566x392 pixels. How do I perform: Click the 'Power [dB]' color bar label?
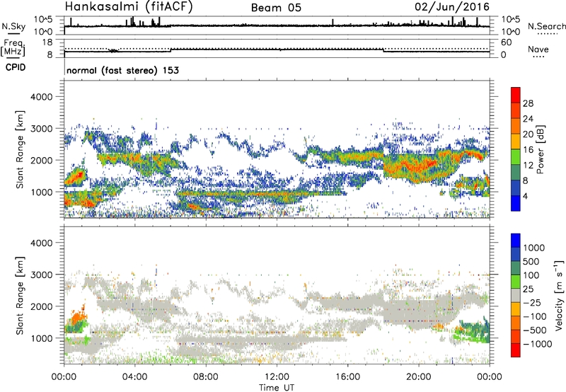(540, 149)
